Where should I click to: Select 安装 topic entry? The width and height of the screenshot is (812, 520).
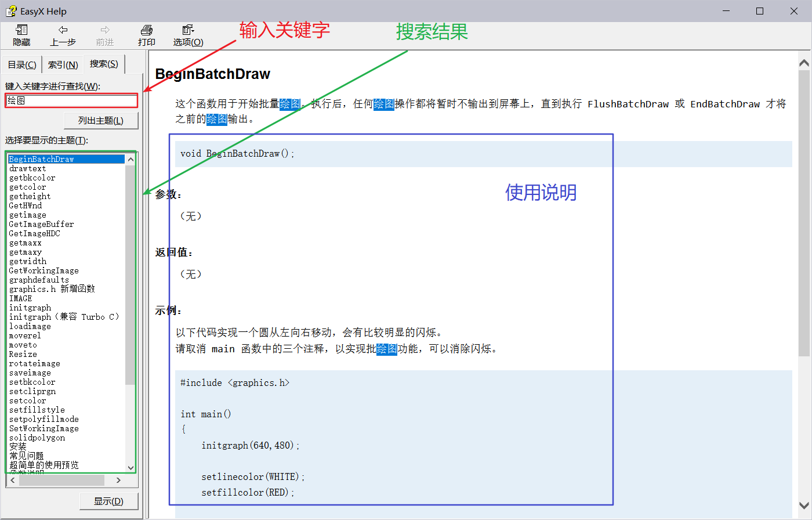pos(18,447)
